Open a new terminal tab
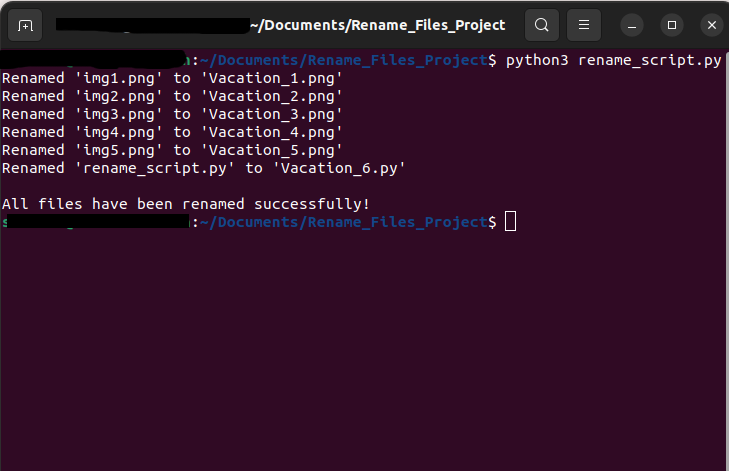729x471 pixels. coord(25,25)
